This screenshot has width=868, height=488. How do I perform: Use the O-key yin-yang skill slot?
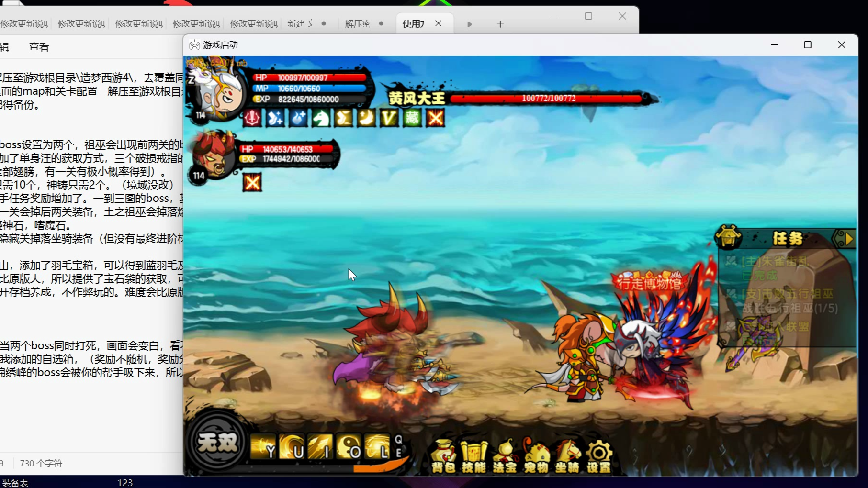point(349,447)
